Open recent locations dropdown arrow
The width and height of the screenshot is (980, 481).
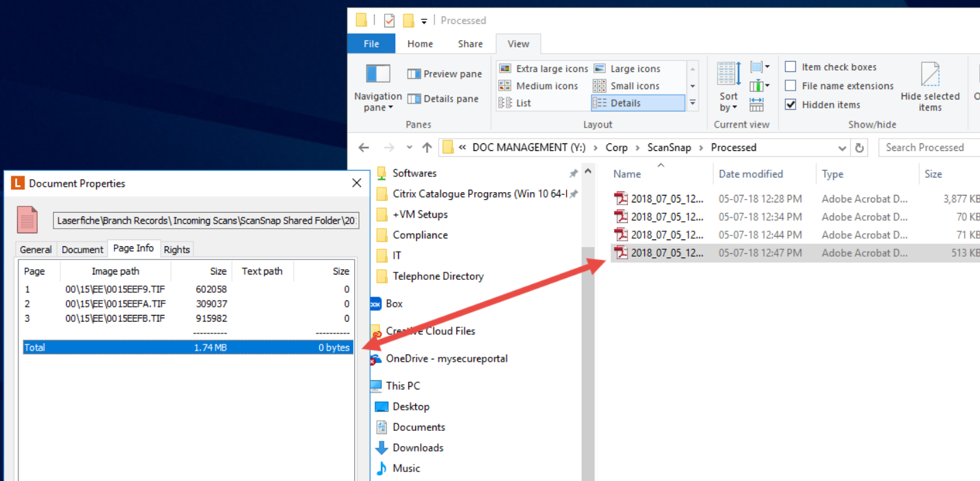(410, 148)
